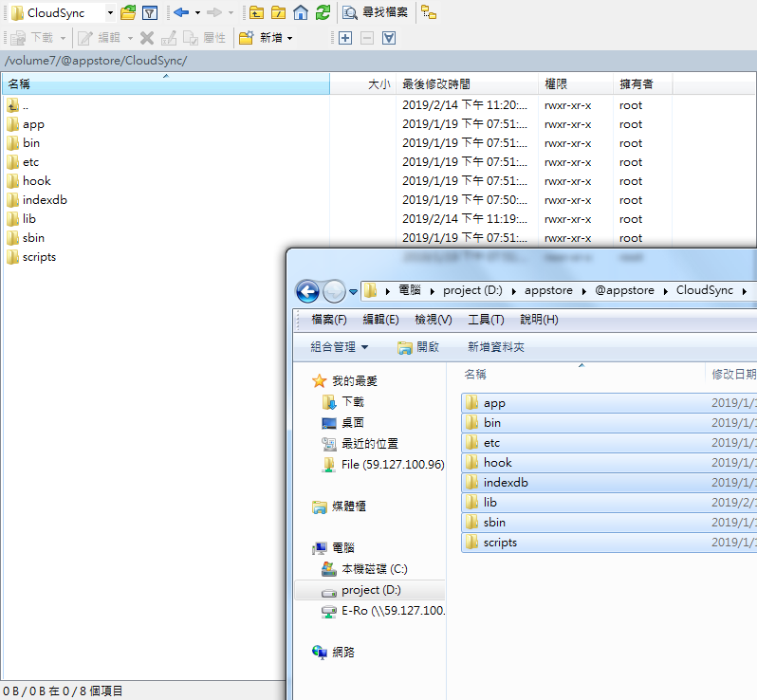Image resolution: width=757 pixels, height=700 pixels.
Task: Expand the arrow after project (D:) breadcrumb
Action: [x=514, y=291]
